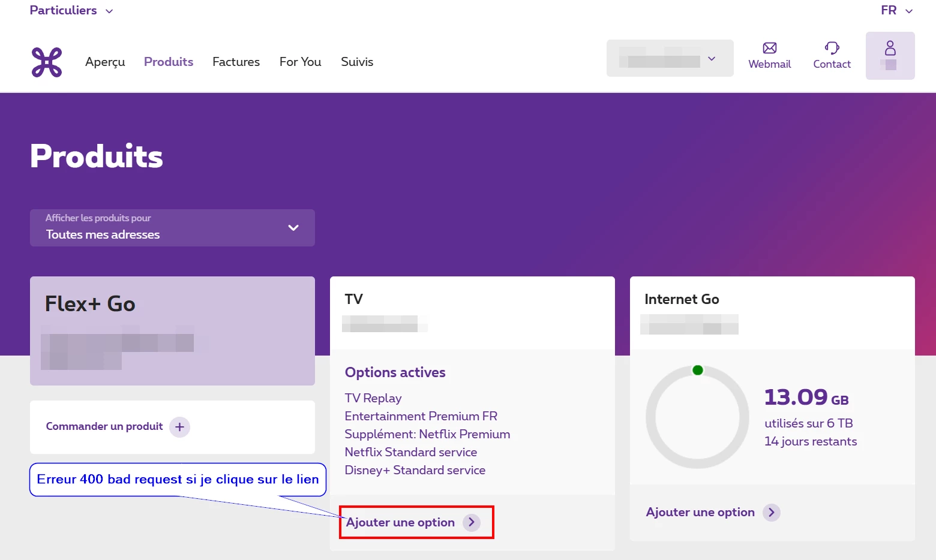936x560 pixels.
Task: Click the Proximus logo icon
Action: pyautogui.click(x=47, y=62)
